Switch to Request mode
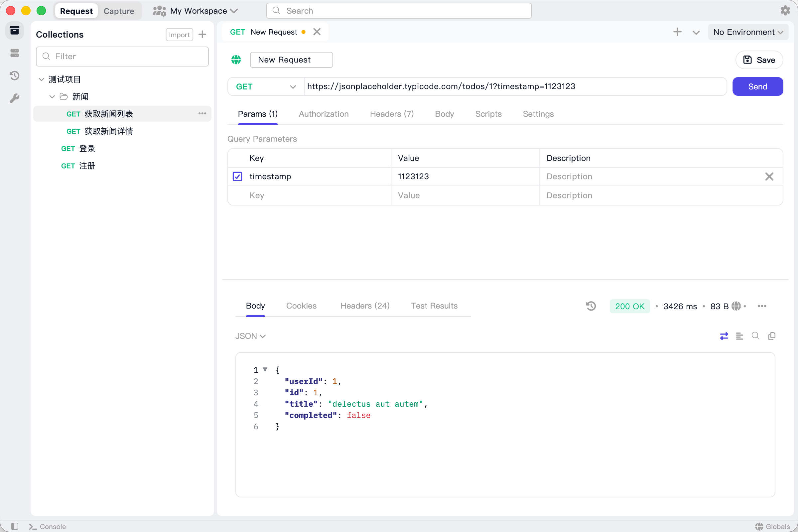The width and height of the screenshot is (798, 532). tap(76, 11)
